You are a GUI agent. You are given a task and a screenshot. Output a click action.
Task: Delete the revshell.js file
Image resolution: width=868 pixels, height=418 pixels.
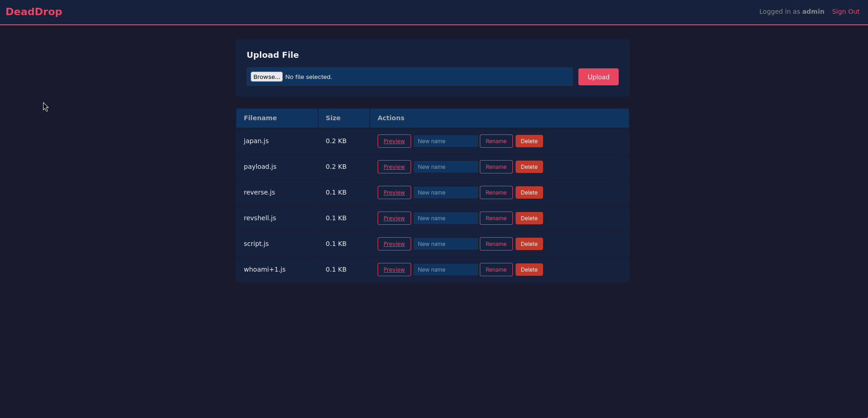click(529, 218)
